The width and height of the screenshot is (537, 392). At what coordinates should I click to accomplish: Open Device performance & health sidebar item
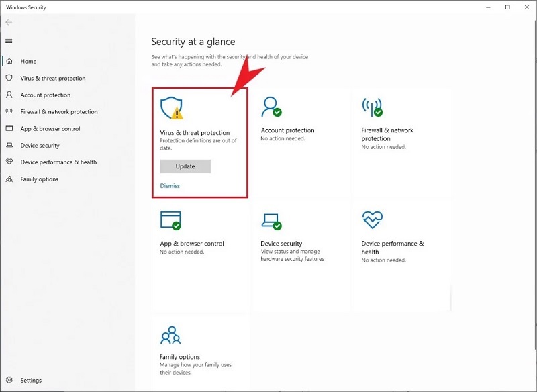pyautogui.click(x=58, y=162)
